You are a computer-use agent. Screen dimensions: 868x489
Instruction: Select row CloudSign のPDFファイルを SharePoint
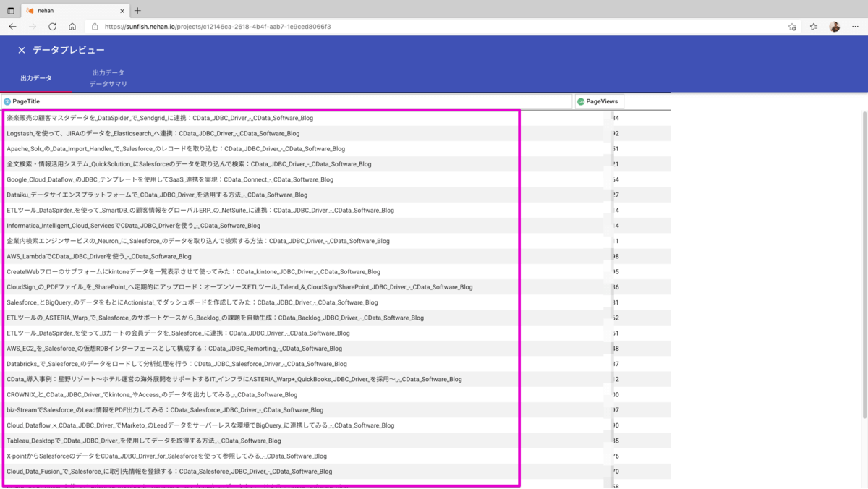[x=336, y=287]
